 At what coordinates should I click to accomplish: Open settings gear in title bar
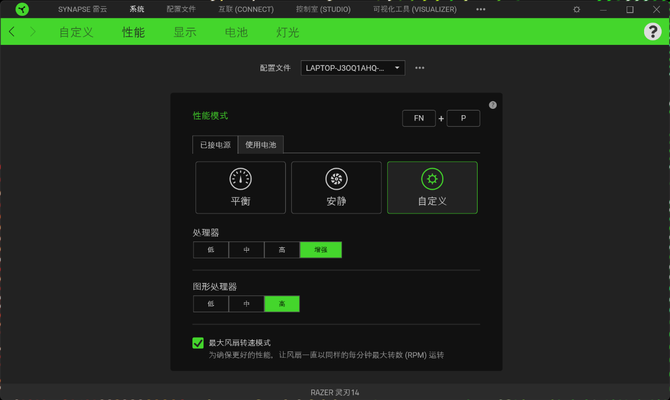tap(576, 9)
